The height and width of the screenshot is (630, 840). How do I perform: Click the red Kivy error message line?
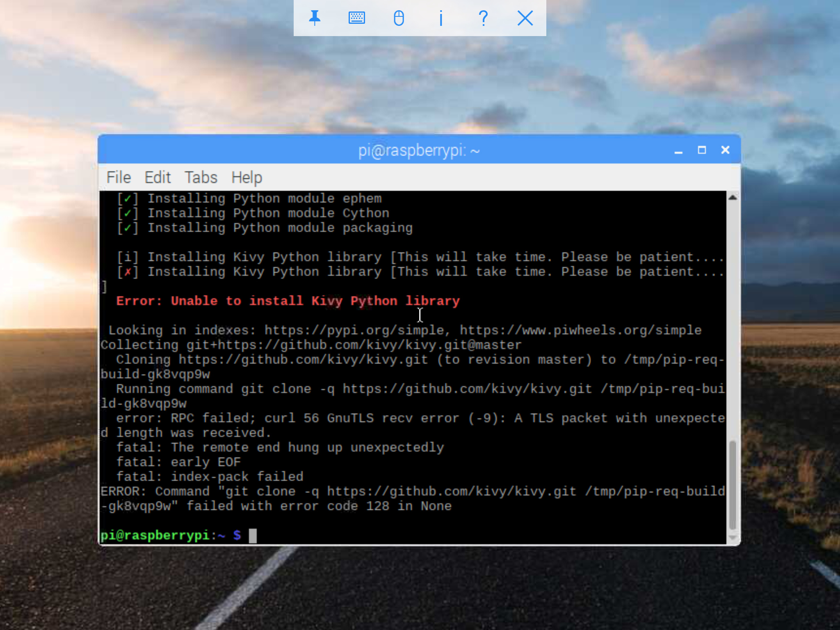click(x=288, y=301)
